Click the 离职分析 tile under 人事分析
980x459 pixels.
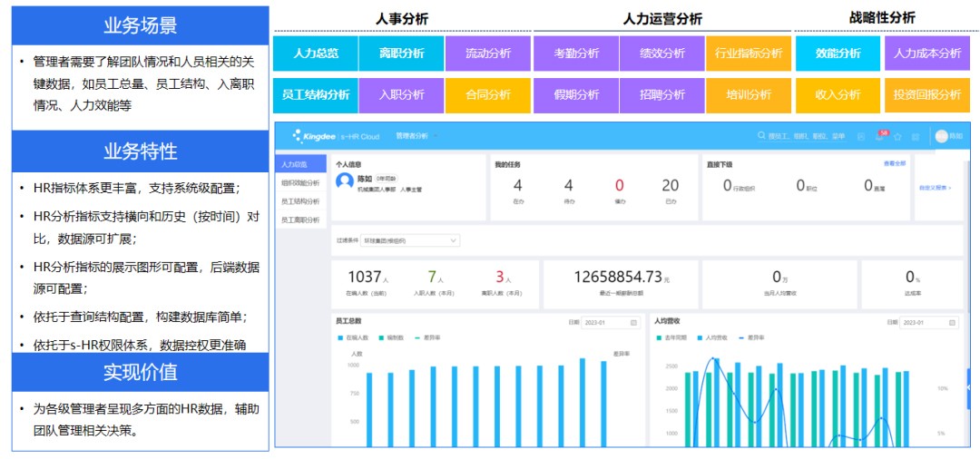[401, 54]
